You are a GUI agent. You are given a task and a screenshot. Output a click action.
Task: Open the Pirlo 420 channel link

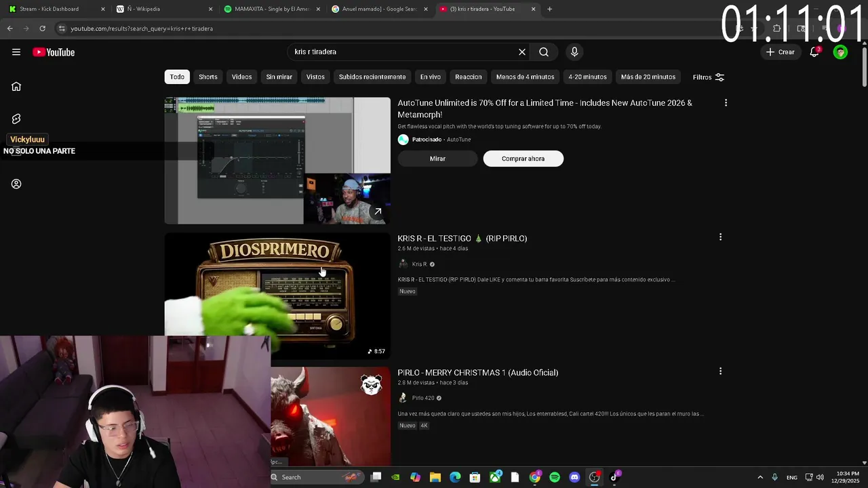pyautogui.click(x=422, y=398)
